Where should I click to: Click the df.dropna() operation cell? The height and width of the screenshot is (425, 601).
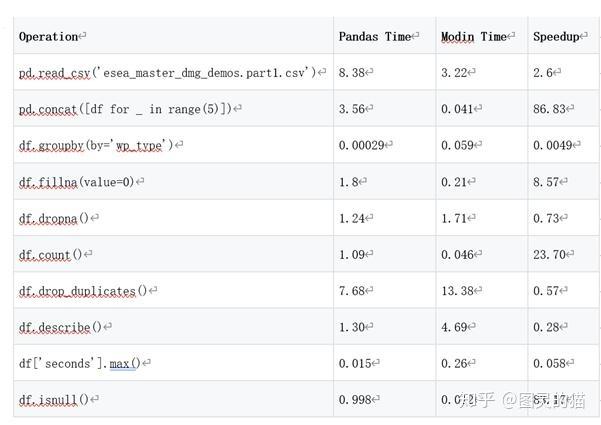click(x=56, y=218)
